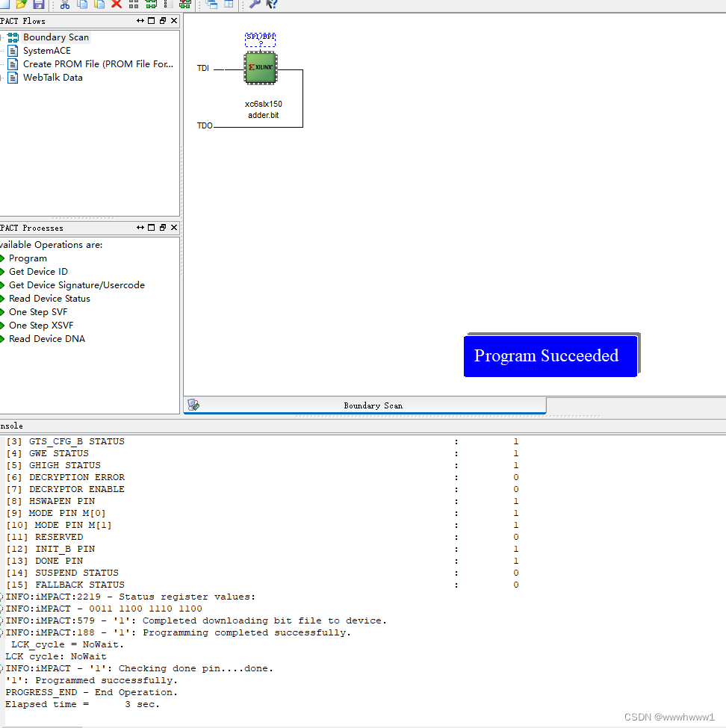Dismiss the Program Succeeded message
The width and height of the screenshot is (726, 728).
(x=550, y=356)
